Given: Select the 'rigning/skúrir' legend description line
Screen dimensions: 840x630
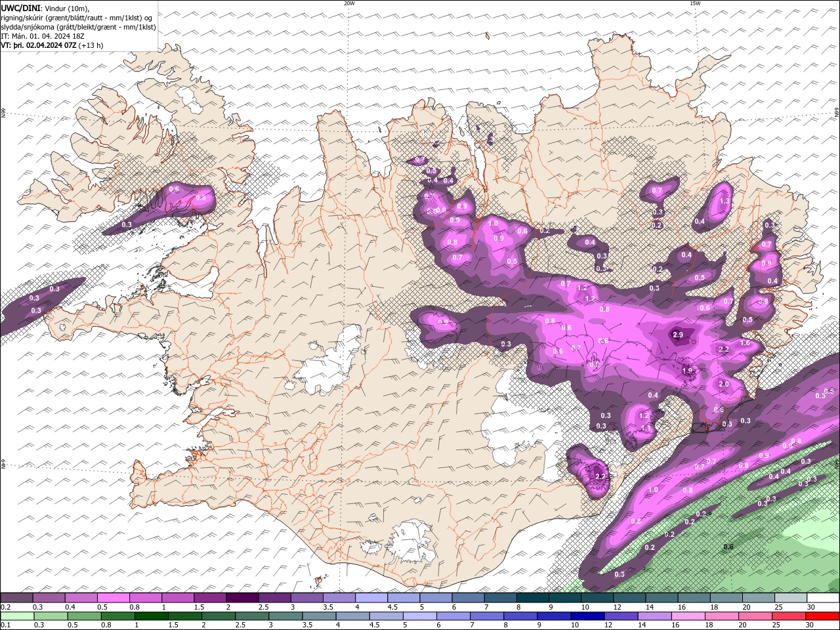Looking at the screenshot, I should 77,18.
